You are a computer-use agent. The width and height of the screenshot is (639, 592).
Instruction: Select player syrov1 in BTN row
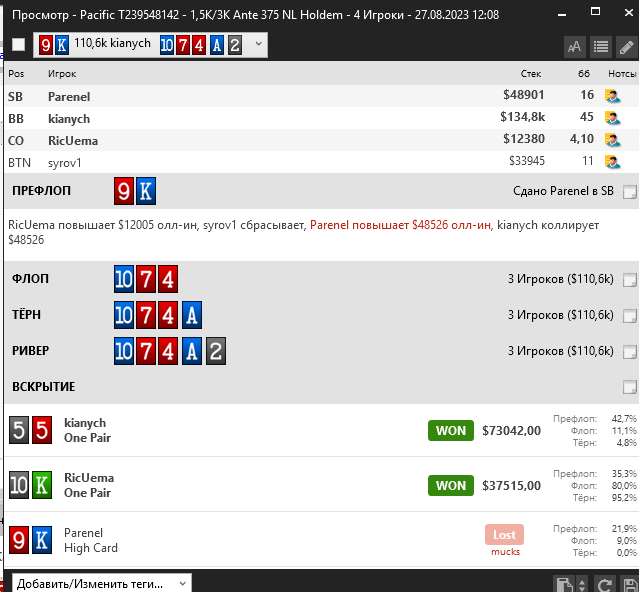click(65, 163)
